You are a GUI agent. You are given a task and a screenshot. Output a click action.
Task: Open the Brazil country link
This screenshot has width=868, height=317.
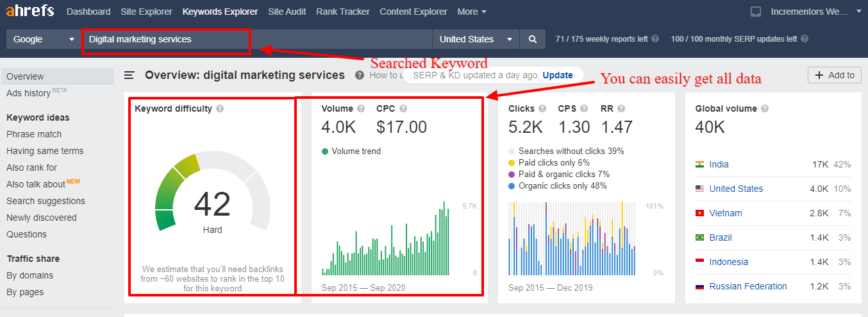point(721,237)
